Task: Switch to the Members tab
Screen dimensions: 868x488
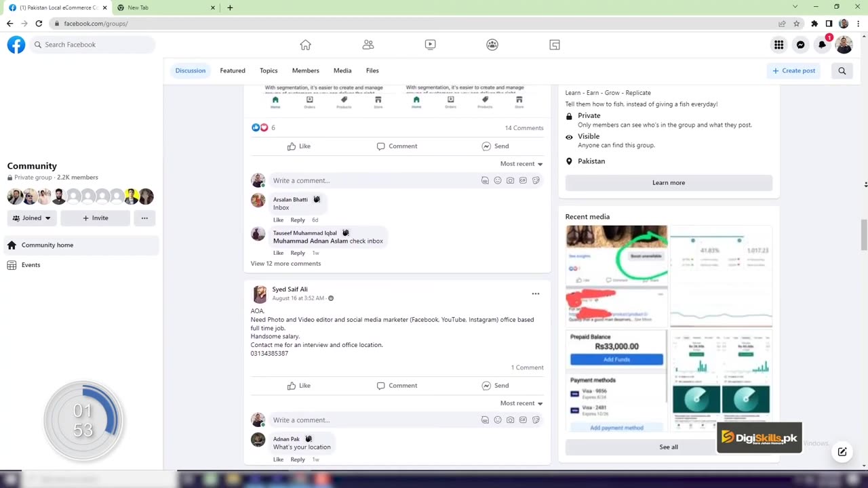Action: click(305, 70)
